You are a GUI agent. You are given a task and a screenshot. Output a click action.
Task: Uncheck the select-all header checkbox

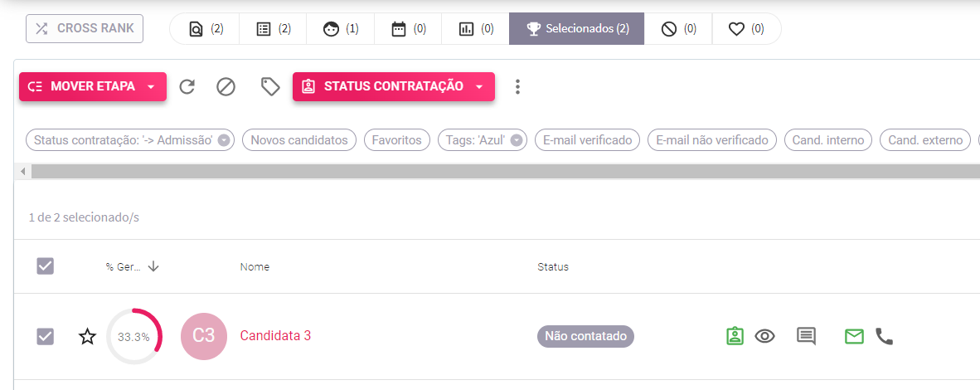pyautogui.click(x=45, y=266)
